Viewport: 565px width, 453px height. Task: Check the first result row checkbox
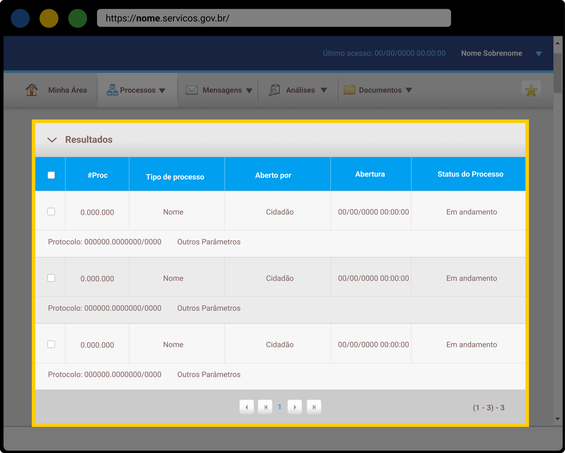(51, 212)
